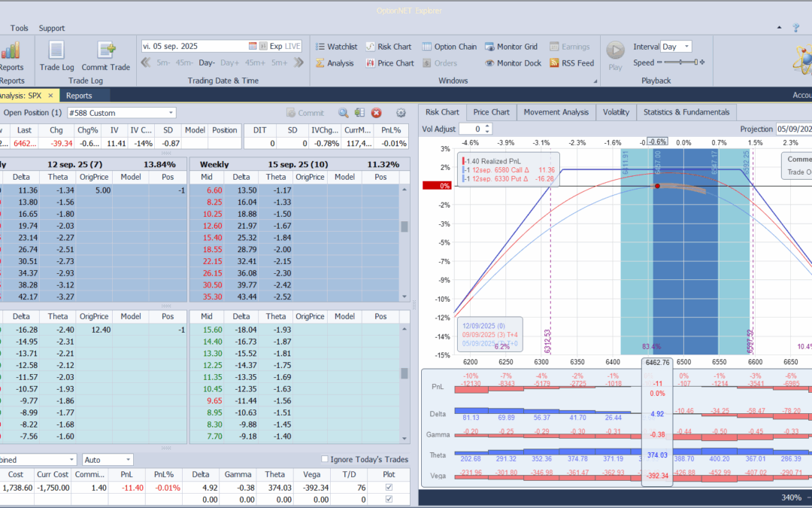812x508 pixels.
Task: Adjust the playback Speed slider
Action: point(680,63)
